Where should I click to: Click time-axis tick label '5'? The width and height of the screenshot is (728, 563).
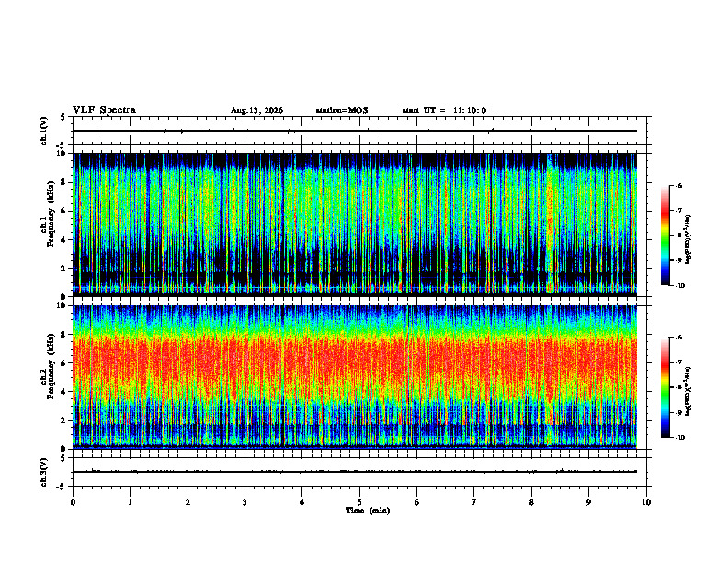coord(359,502)
